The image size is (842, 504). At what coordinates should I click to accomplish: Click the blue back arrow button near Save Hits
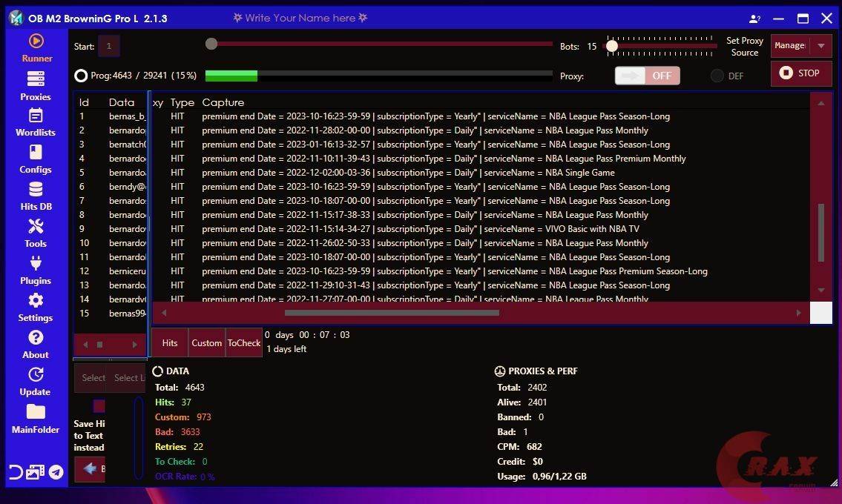pyautogui.click(x=90, y=469)
